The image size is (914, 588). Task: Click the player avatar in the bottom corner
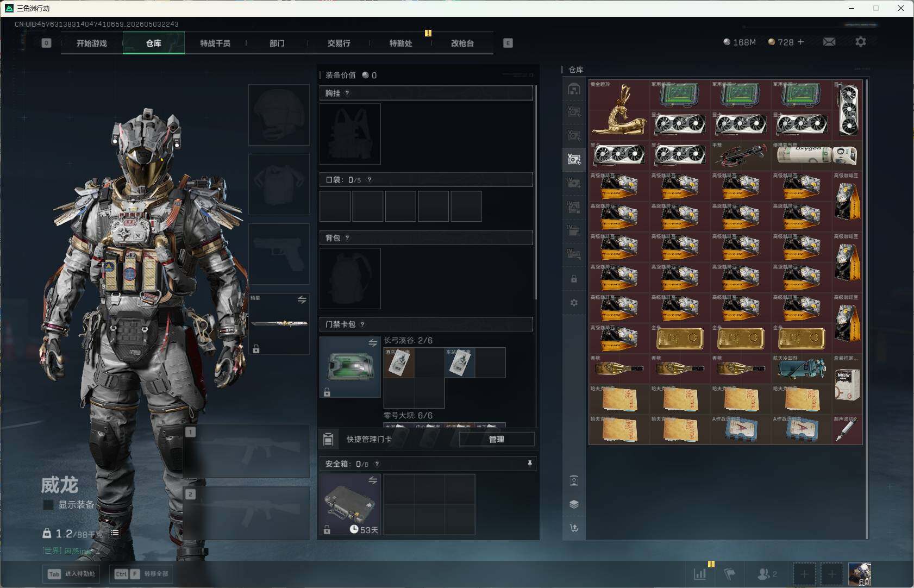point(860,574)
